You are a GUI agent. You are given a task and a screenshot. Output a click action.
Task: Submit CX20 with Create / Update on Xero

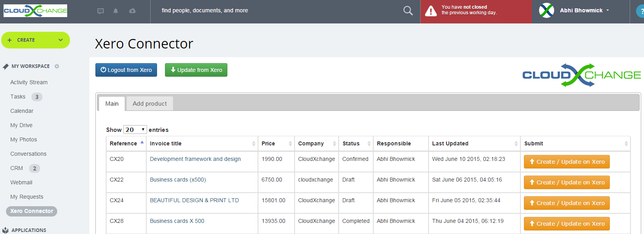[566, 162]
